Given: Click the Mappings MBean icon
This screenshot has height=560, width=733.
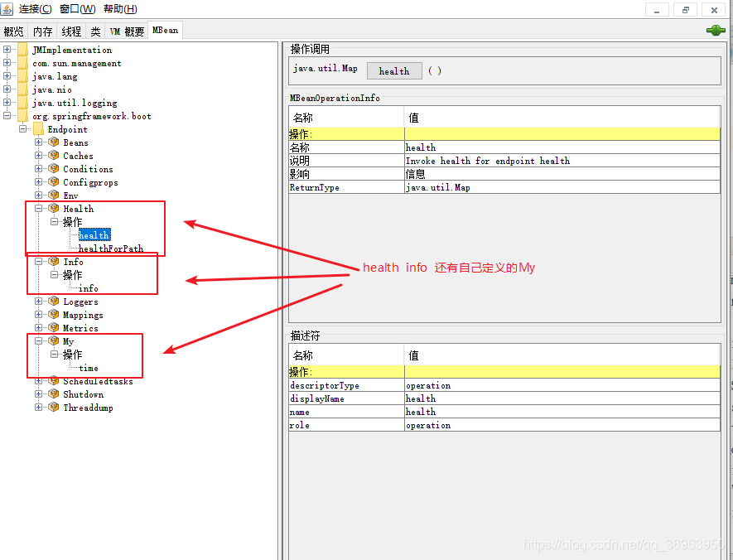Looking at the screenshot, I should 54,314.
